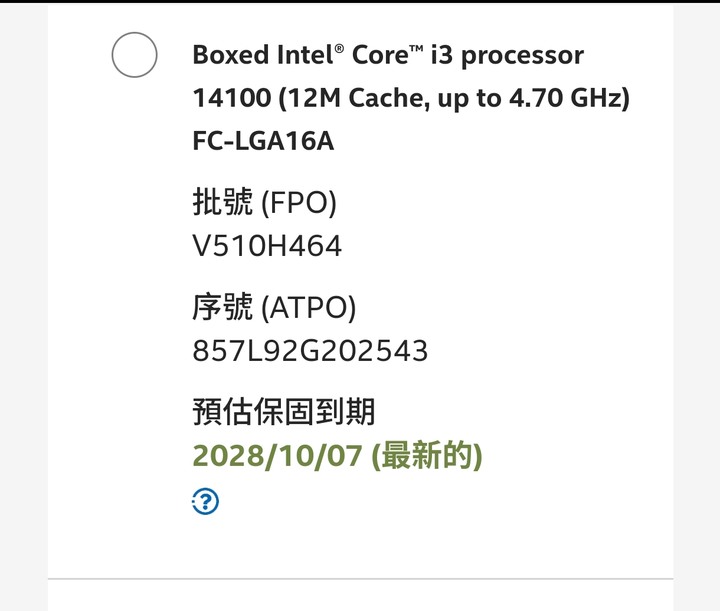Select the V510H464 batch value
The width and height of the screenshot is (720, 611).
click(267, 246)
